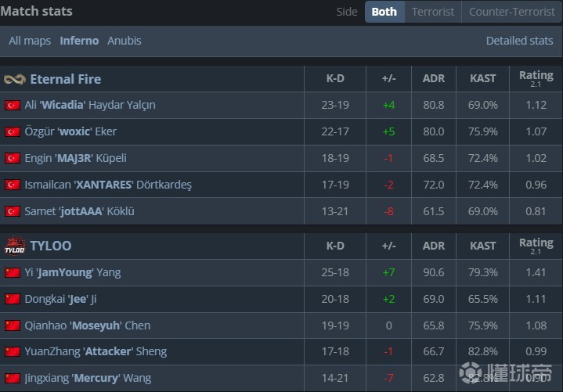This screenshot has height=392, width=563.
Task: Click the Chinese flag beside Mercury
Action: pyautogui.click(x=13, y=378)
